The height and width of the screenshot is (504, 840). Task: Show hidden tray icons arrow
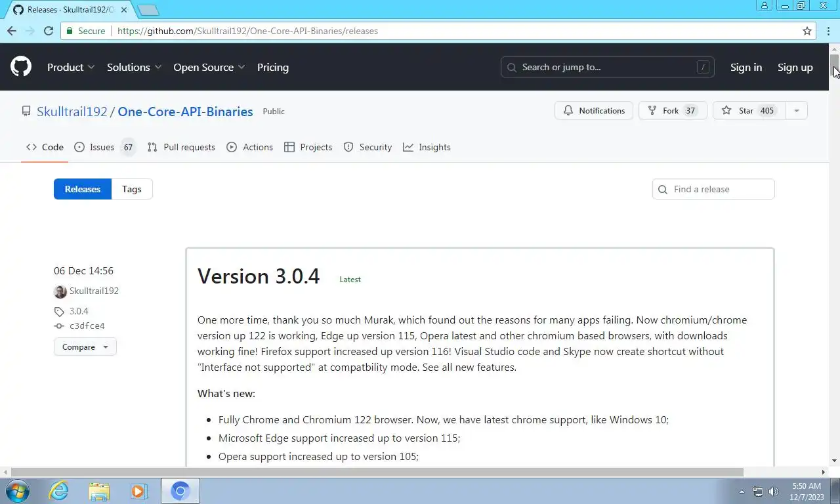742,491
